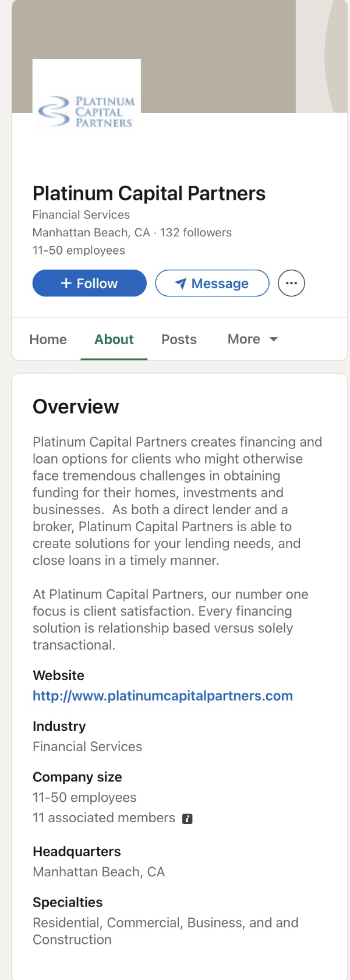Click the Overview section heading
This screenshot has height=980, width=350.
(x=76, y=406)
